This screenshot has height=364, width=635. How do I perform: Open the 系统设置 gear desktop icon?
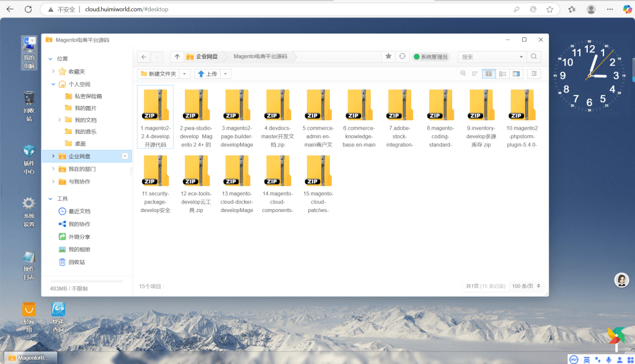point(29,211)
